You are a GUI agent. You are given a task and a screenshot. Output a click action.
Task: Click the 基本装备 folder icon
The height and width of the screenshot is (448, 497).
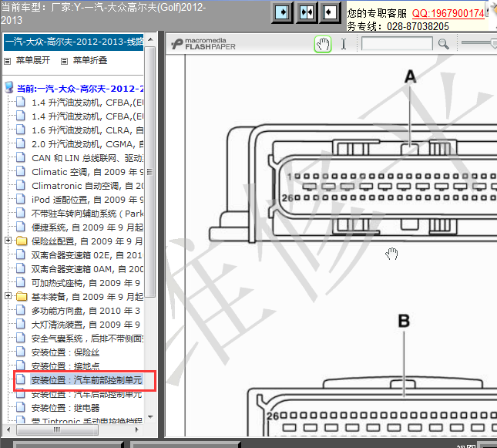point(22,297)
